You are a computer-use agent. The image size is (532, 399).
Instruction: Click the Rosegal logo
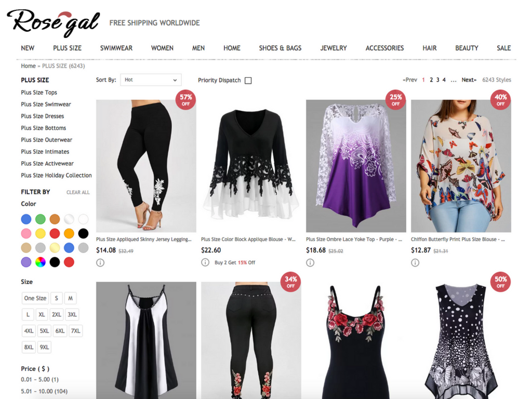click(54, 23)
